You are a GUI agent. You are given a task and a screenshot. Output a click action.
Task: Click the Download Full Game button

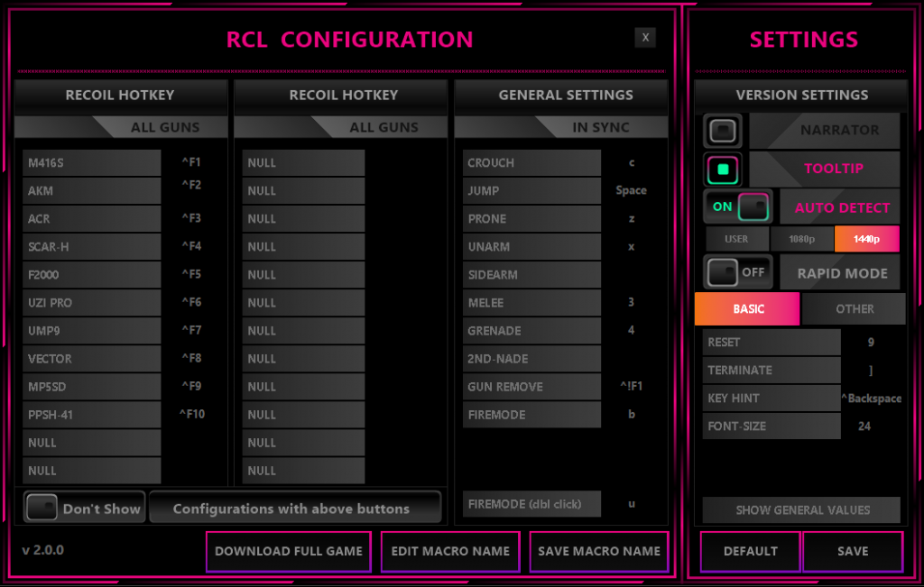point(289,551)
